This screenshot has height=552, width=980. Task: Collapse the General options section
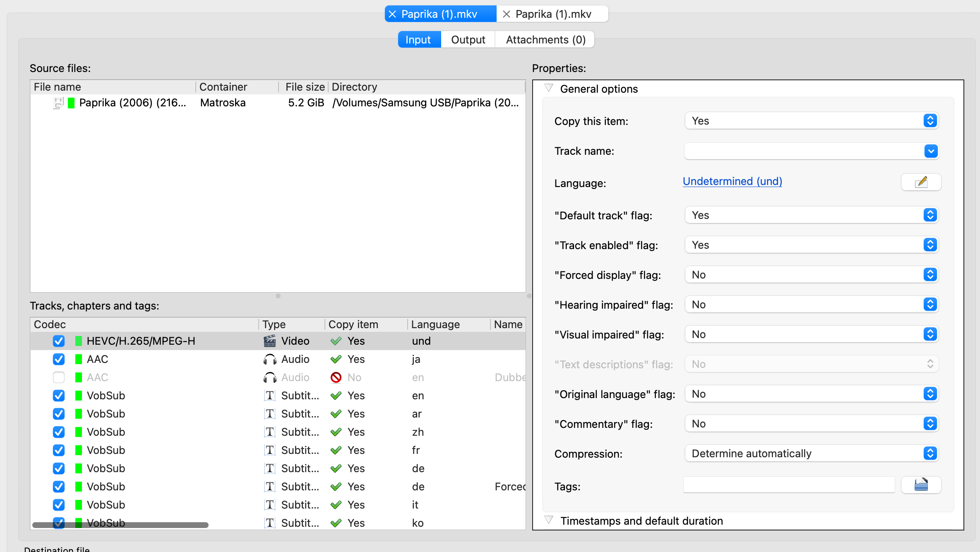pyautogui.click(x=549, y=88)
